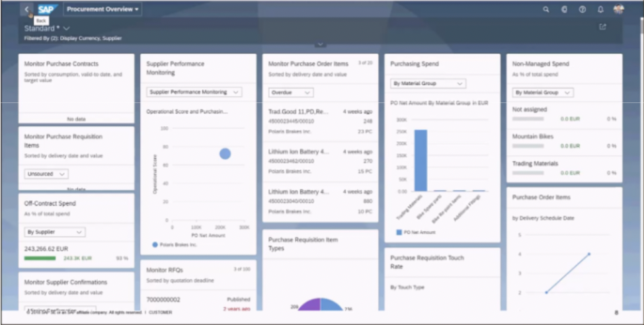
Task: Select RFQ 7000000002 row
Action: point(198,303)
